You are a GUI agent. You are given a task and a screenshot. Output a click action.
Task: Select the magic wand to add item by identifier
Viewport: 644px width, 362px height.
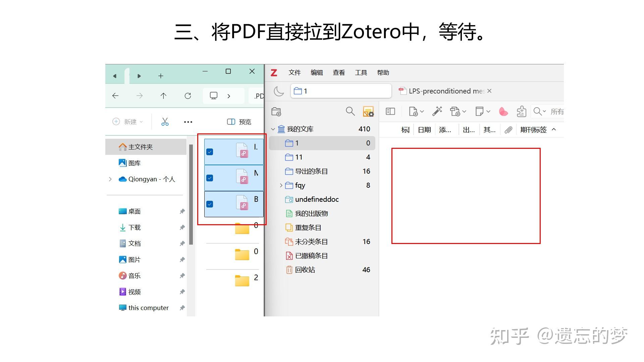[437, 111]
